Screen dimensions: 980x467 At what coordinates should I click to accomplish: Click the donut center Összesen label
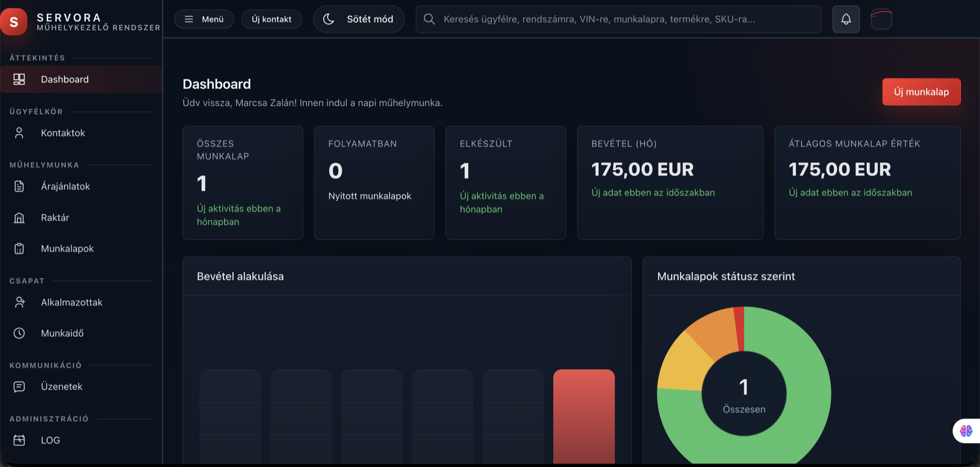point(744,409)
